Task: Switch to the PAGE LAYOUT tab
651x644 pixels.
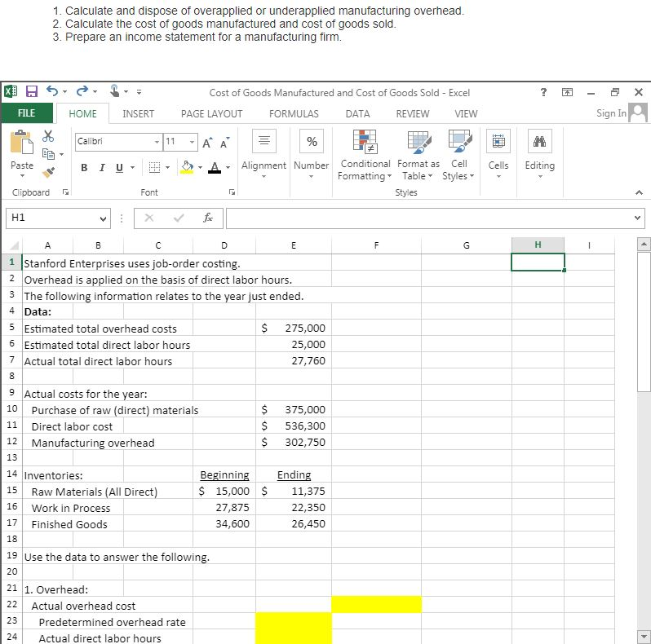Action: 212,113
